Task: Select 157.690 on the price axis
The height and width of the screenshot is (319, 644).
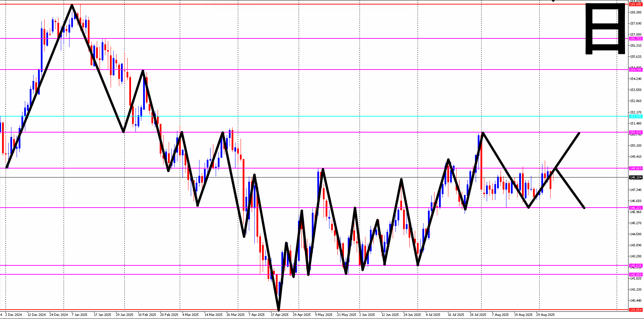Action: coord(636,24)
